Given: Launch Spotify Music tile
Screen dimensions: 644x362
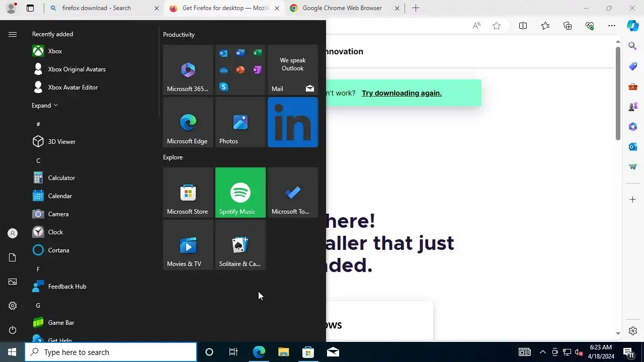Looking at the screenshot, I should pyautogui.click(x=240, y=193).
